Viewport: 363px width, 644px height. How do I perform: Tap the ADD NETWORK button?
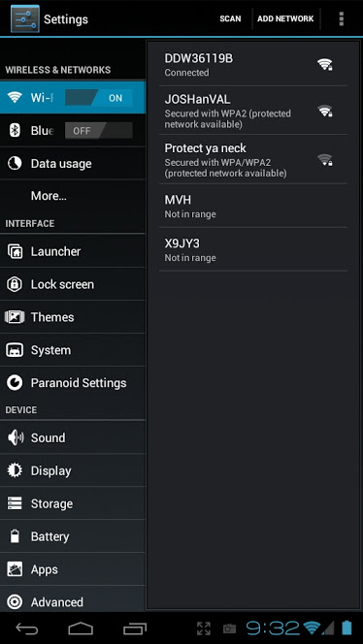coord(285,18)
